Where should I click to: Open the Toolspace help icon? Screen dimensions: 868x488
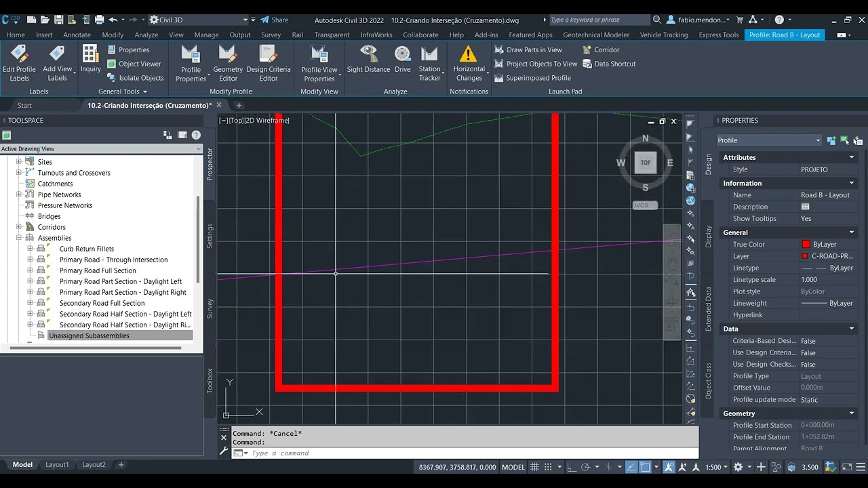(196, 135)
